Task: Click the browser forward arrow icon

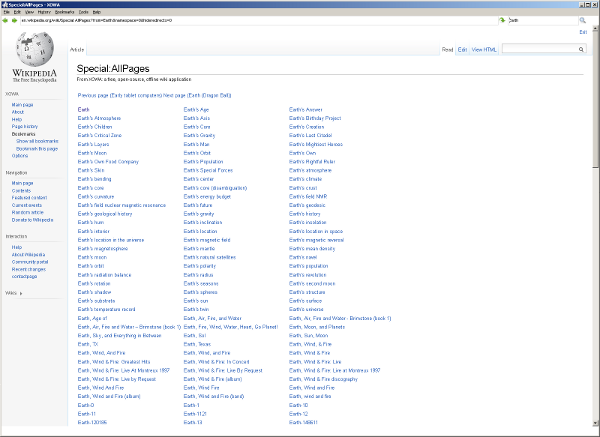Action: tap(14, 19)
